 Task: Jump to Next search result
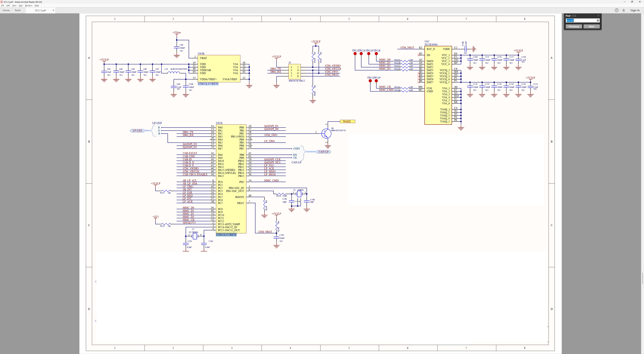click(x=592, y=26)
